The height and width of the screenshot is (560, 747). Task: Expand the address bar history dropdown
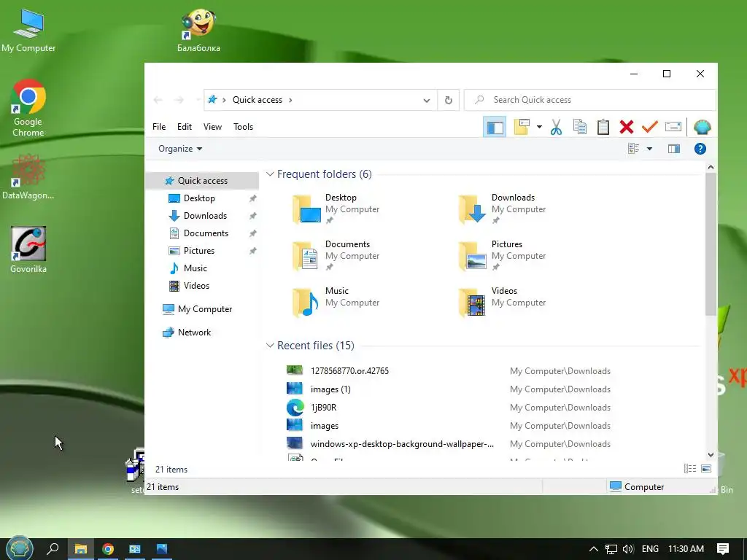coord(426,100)
